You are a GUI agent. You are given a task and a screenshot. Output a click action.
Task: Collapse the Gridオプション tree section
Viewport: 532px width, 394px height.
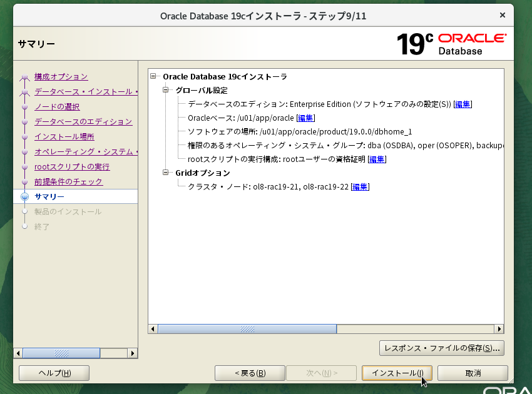coord(166,173)
